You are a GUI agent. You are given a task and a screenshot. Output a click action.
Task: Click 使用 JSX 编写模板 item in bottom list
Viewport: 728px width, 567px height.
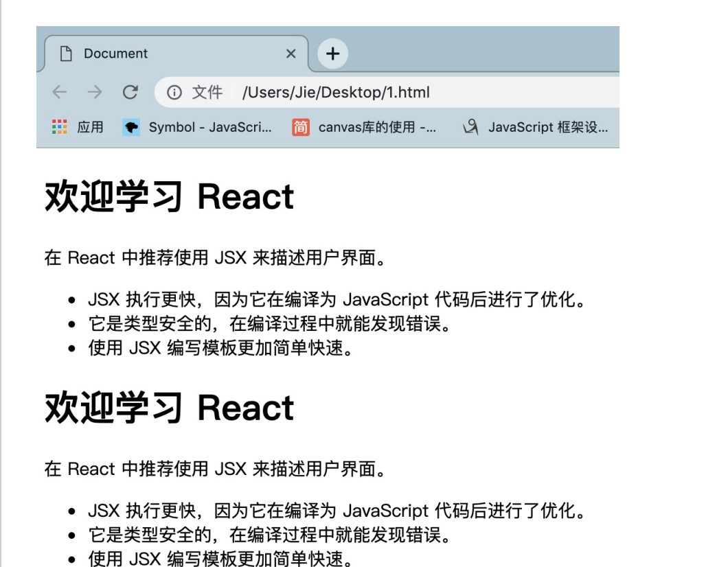point(221,558)
